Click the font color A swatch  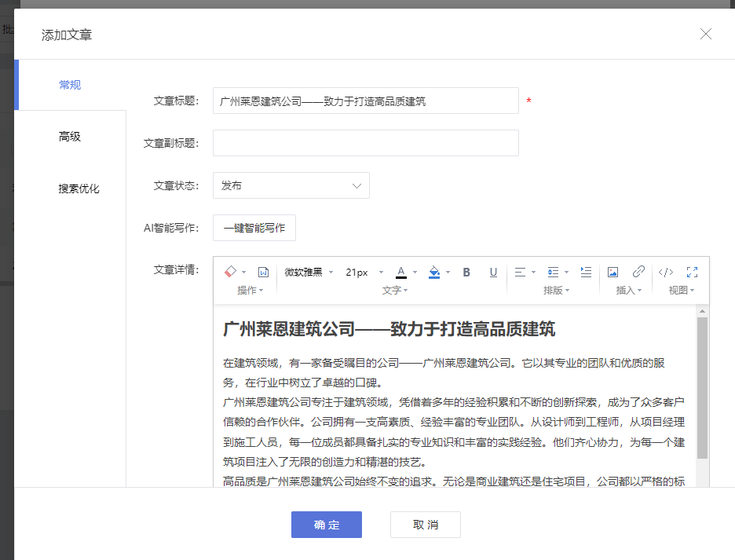401,272
